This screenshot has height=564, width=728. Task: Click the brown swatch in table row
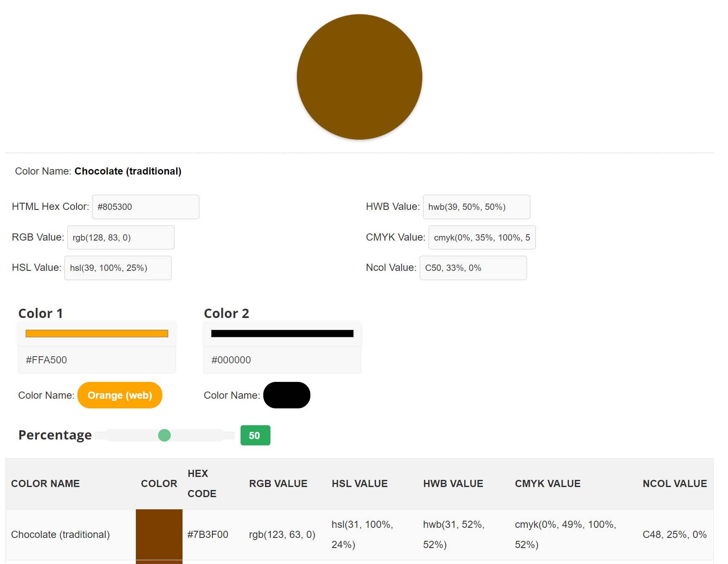point(159,535)
